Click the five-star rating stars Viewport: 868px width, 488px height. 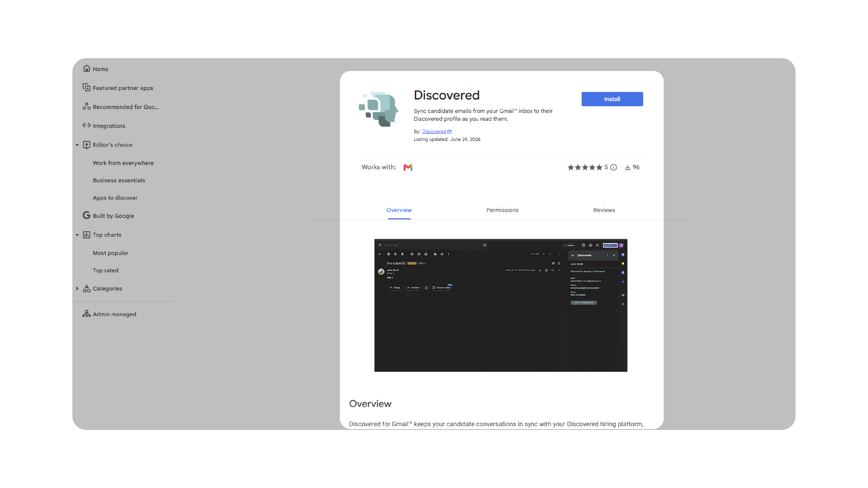click(x=585, y=167)
